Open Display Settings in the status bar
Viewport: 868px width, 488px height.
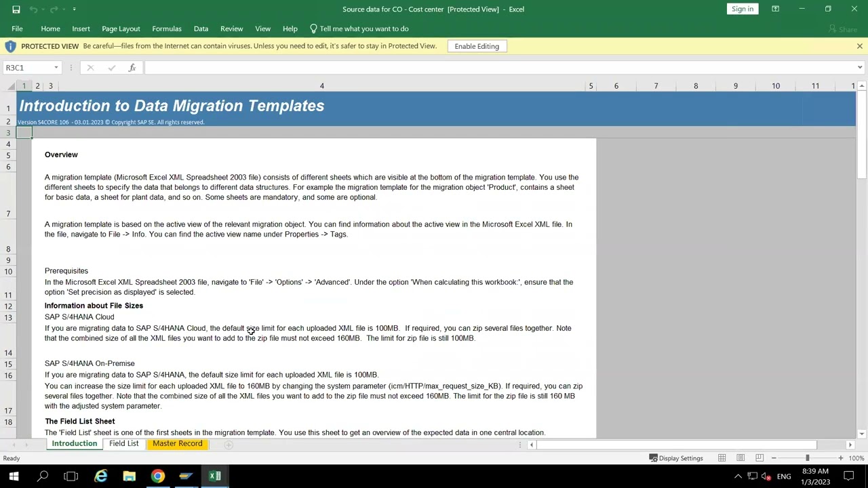pyautogui.click(x=676, y=458)
